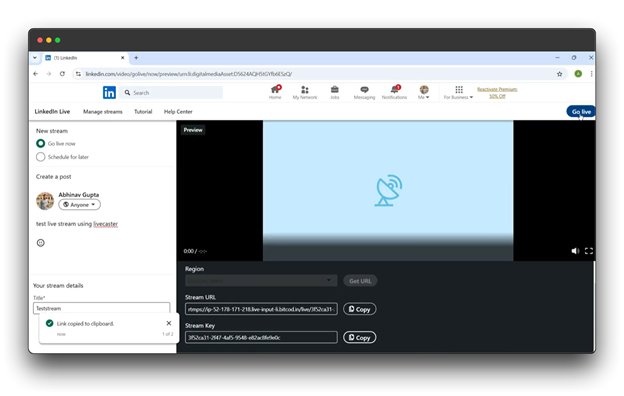
Task: Click Abhinav Gupta profile picture
Action: (45, 201)
